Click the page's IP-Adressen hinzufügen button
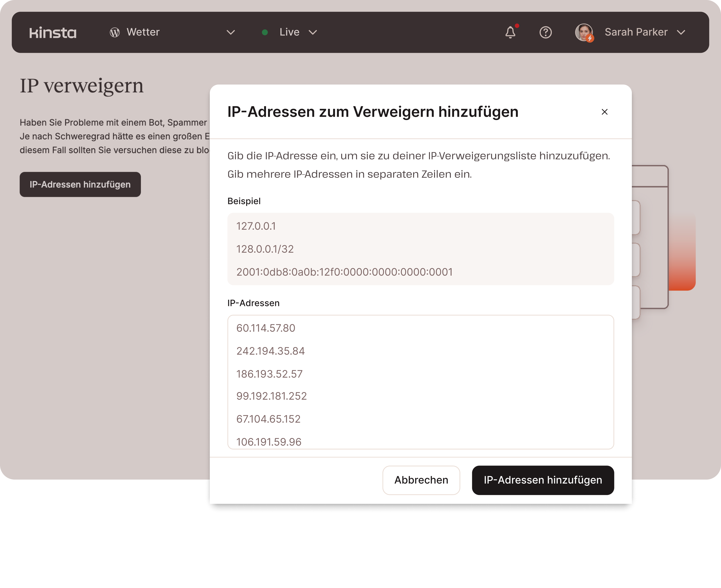 pyautogui.click(x=80, y=185)
